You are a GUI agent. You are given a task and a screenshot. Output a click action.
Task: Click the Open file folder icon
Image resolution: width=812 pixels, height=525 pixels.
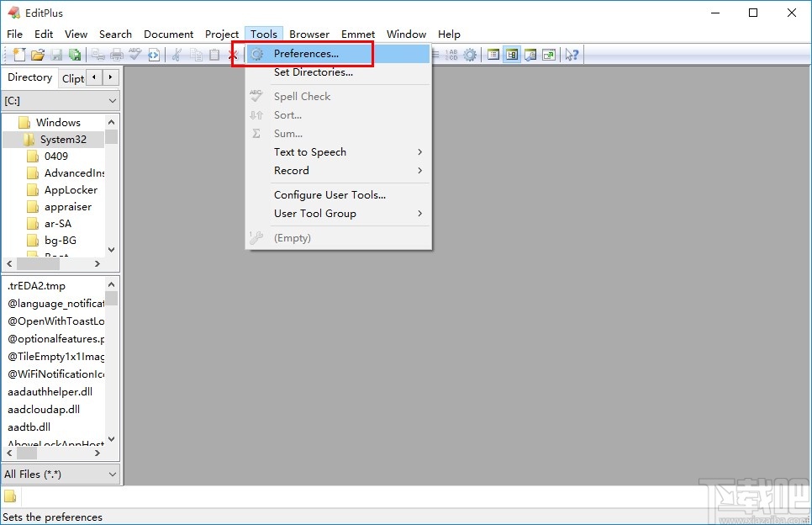click(38, 55)
